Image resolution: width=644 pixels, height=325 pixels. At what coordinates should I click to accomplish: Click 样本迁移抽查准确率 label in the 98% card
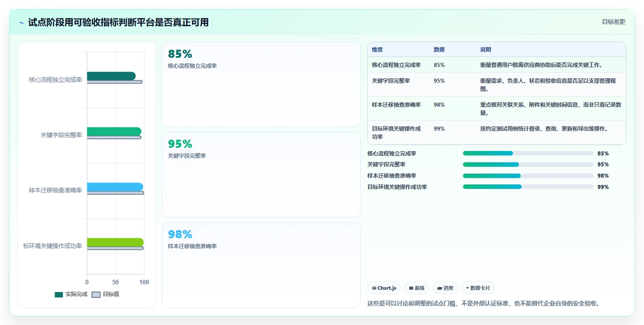point(192,246)
